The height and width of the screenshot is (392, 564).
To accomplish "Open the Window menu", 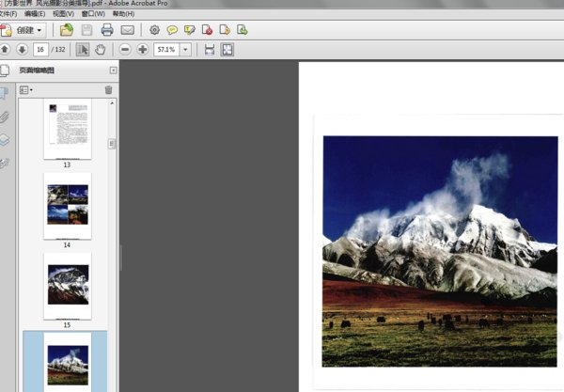I will click(x=93, y=14).
